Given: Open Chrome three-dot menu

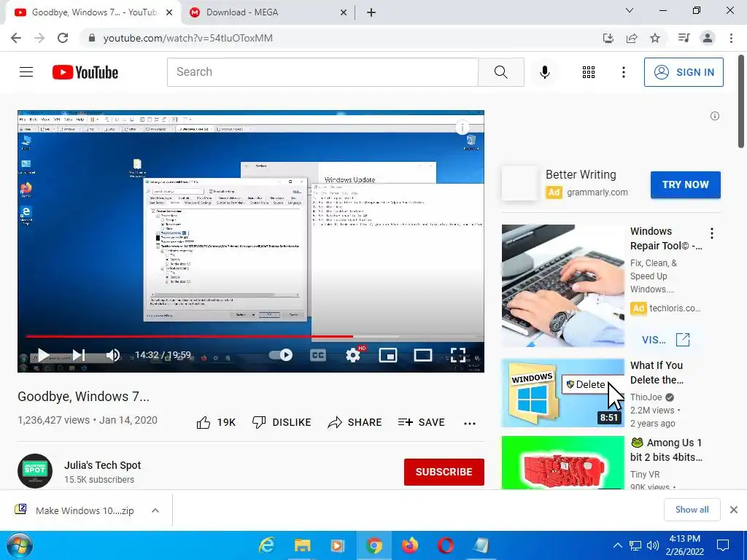Looking at the screenshot, I should [x=731, y=38].
